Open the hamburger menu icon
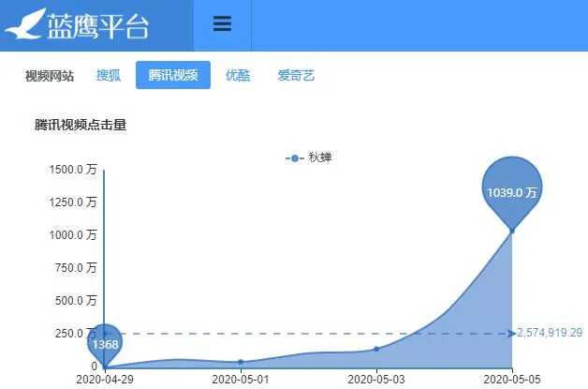 222,23
